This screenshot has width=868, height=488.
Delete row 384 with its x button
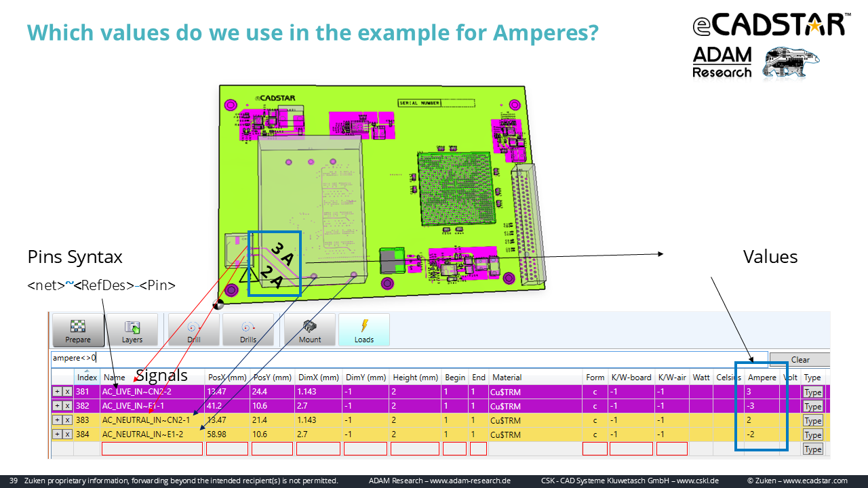pos(67,434)
